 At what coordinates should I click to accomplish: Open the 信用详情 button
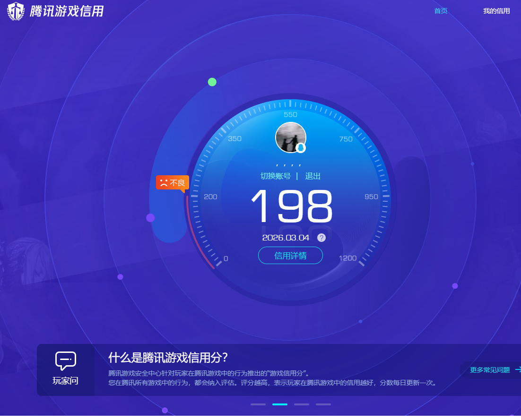[x=290, y=256]
